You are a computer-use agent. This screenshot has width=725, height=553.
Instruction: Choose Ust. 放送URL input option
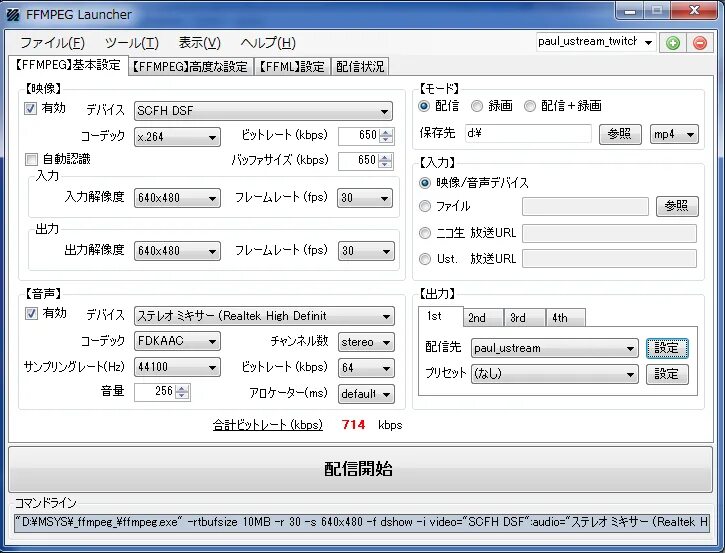pos(424,259)
